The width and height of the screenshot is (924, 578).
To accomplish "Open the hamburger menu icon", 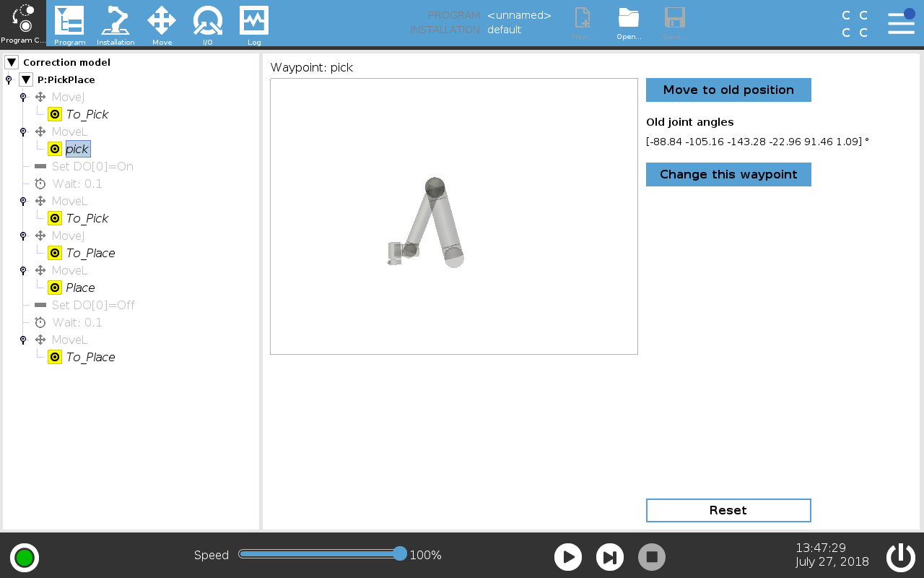I will (901, 22).
